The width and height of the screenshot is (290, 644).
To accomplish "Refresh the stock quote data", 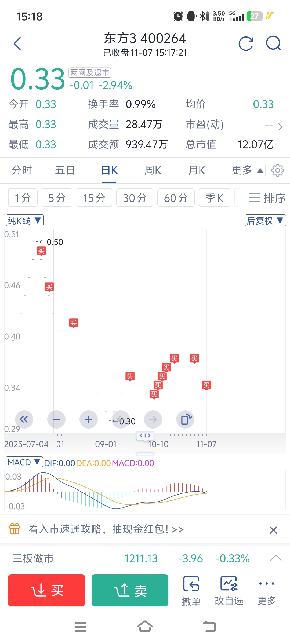I will click(246, 43).
